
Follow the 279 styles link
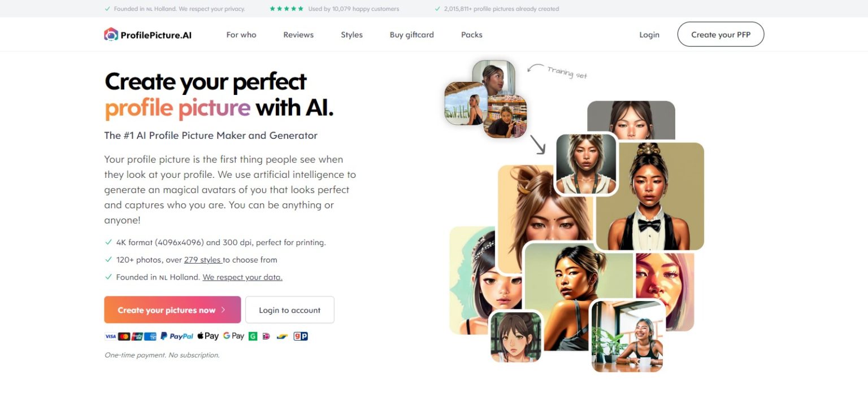[x=203, y=260]
